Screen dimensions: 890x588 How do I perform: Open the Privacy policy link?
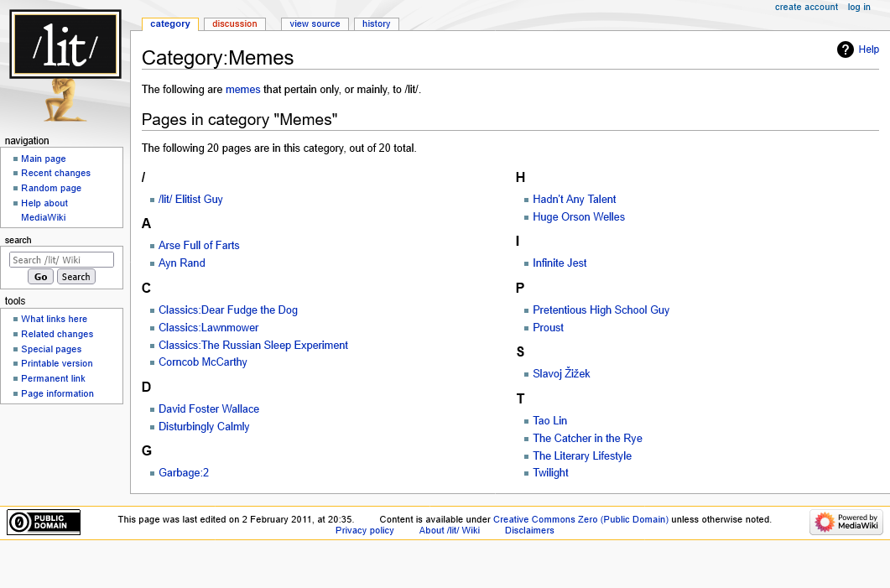(x=364, y=530)
